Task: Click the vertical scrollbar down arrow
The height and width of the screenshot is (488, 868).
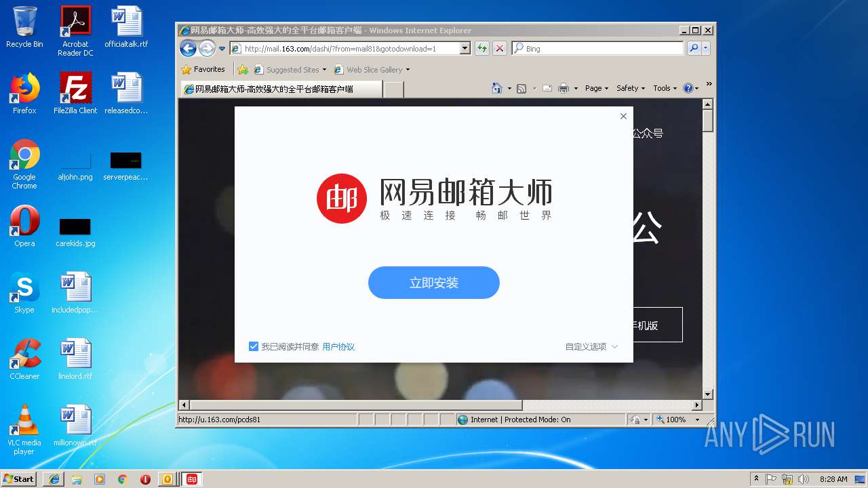Action: pyautogui.click(x=708, y=394)
